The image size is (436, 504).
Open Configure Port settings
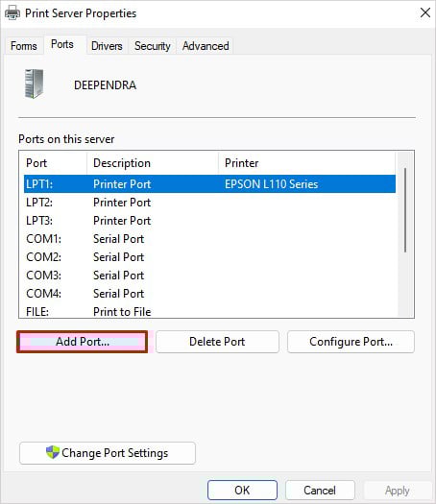[x=351, y=342]
